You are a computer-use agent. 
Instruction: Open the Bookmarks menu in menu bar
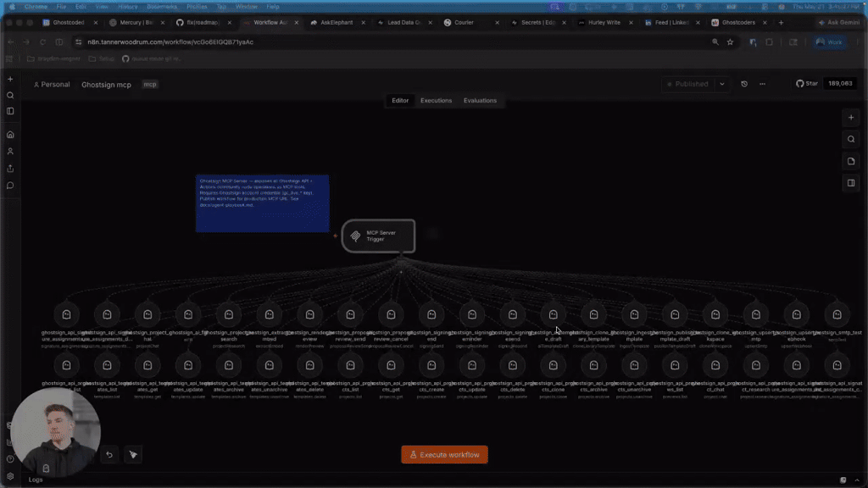162,7
